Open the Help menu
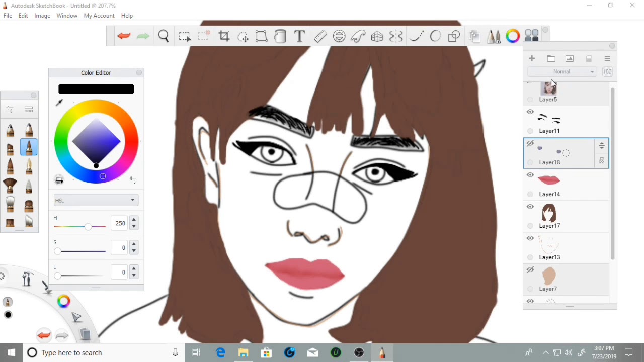This screenshot has height=362, width=644. (127, 16)
